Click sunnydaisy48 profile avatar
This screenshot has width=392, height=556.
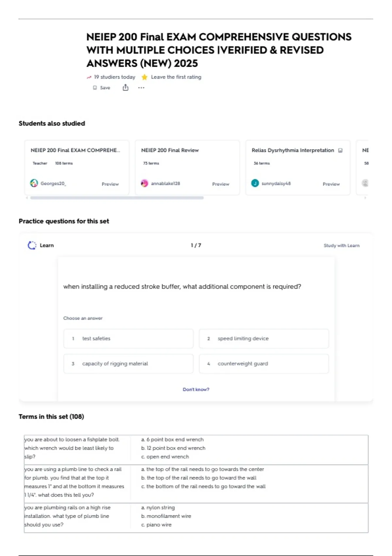[255, 183]
